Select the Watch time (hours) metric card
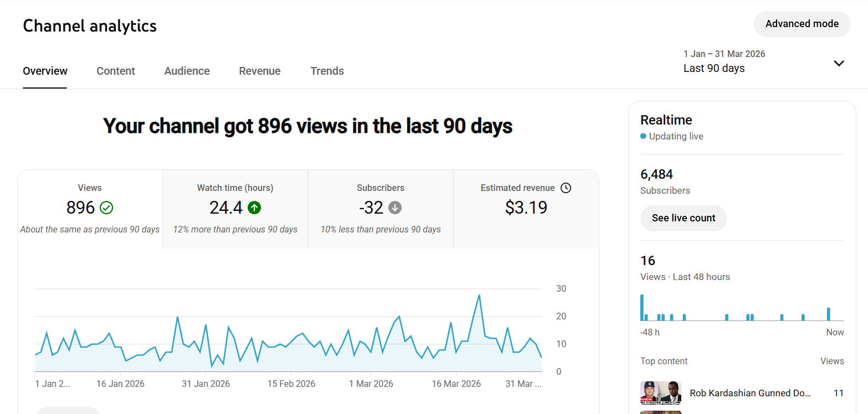The width and height of the screenshot is (868, 414). [235, 209]
